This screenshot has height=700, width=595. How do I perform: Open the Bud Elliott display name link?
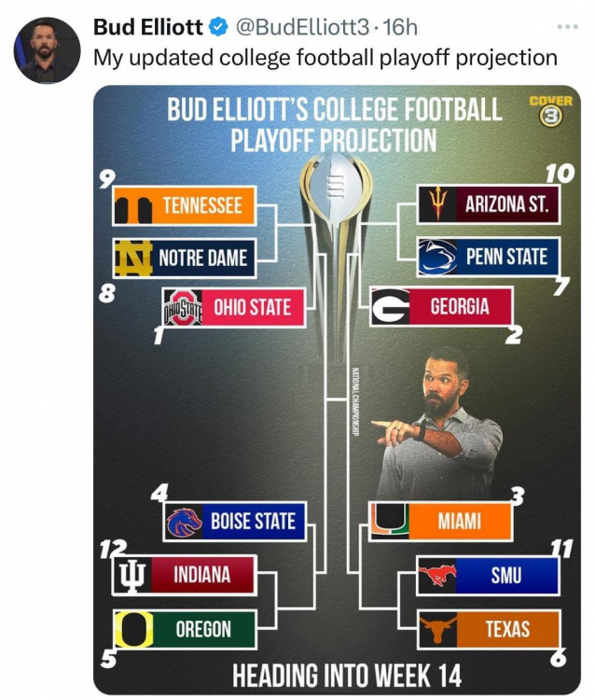click(x=147, y=29)
